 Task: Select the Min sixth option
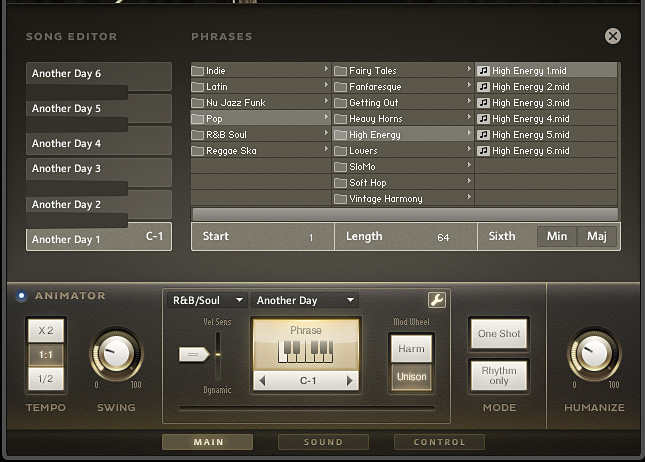(x=557, y=237)
